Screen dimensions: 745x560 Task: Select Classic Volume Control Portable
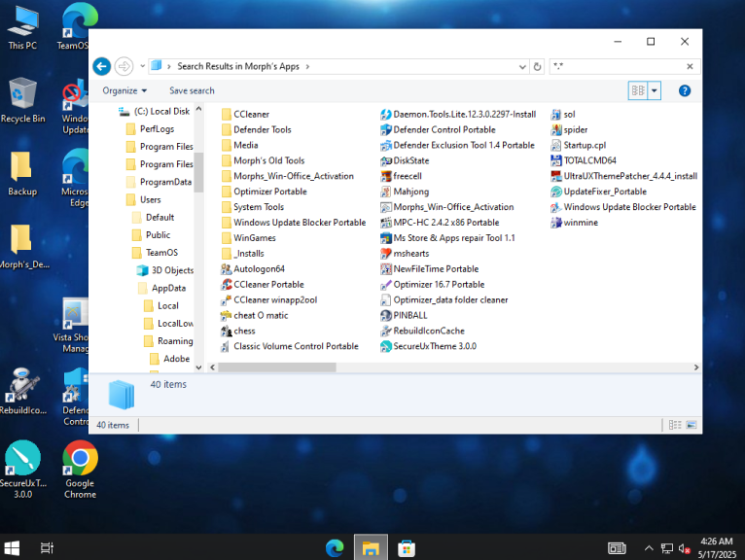290,346
